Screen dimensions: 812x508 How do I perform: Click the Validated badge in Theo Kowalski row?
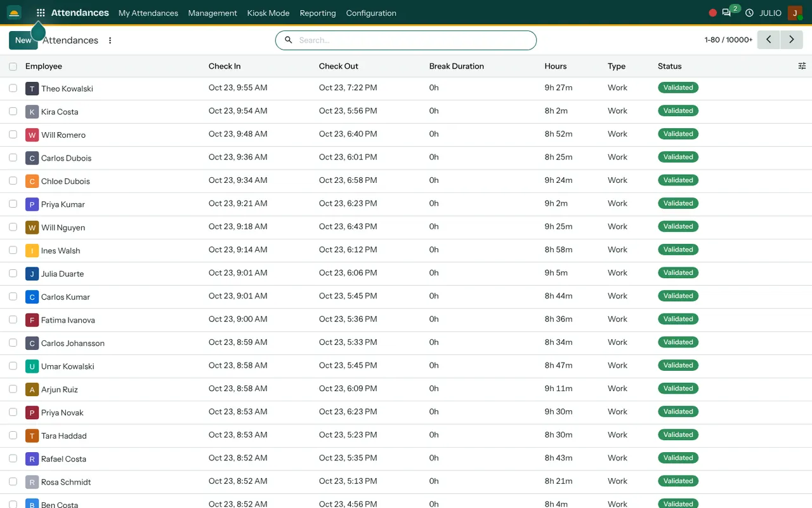point(678,88)
